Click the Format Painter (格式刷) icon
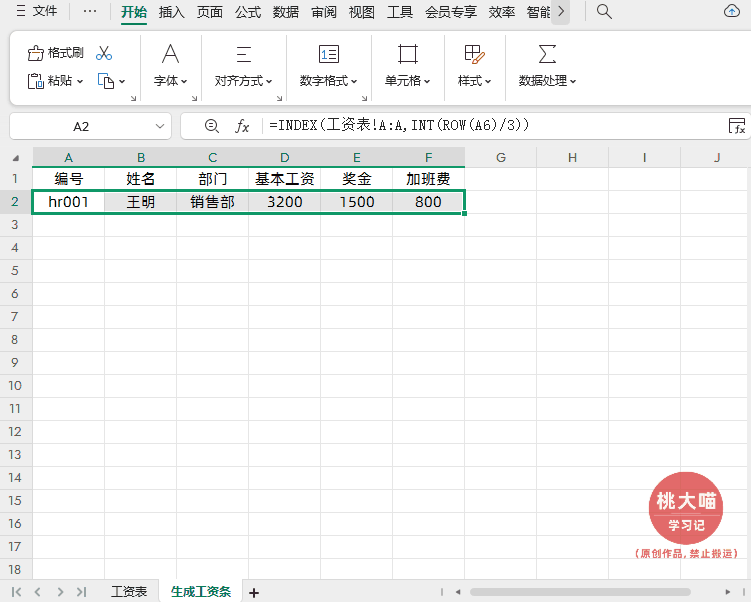The width and height of the screenshot is (751, 602). [35, 53]
